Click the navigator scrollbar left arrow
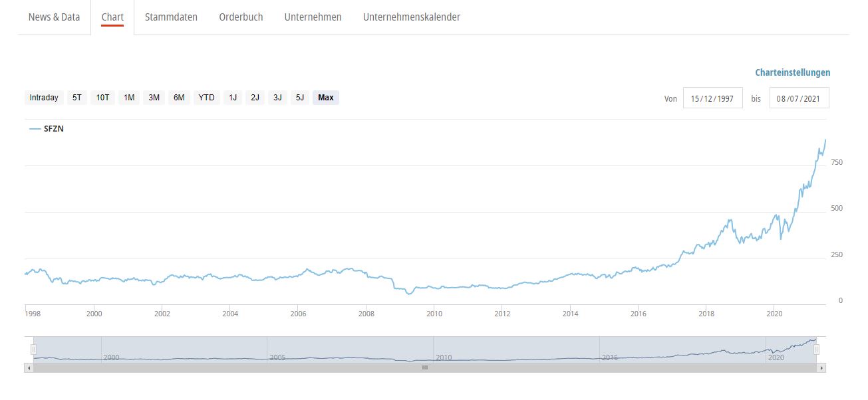Viewport: 868px width, 400px height. pyautogui.click(x=29, y=367)
